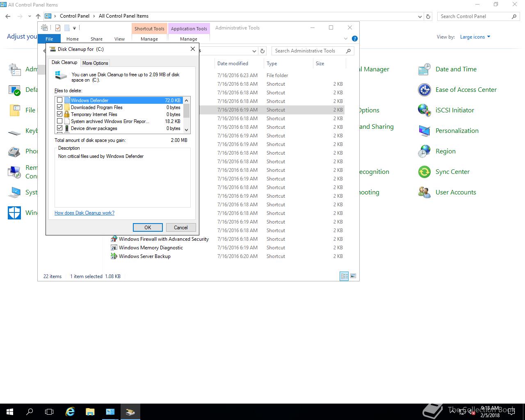Sort files by Type column header

[x=288, y=64]
